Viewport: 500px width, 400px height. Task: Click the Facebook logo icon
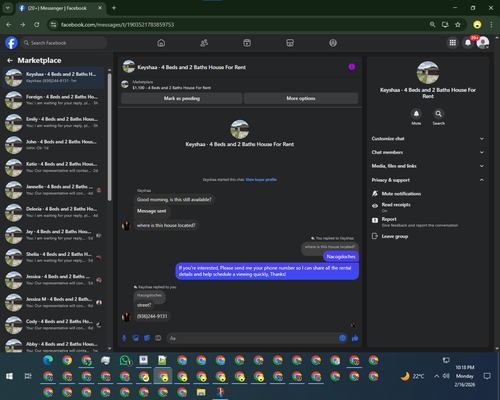[x=11, y=43]
